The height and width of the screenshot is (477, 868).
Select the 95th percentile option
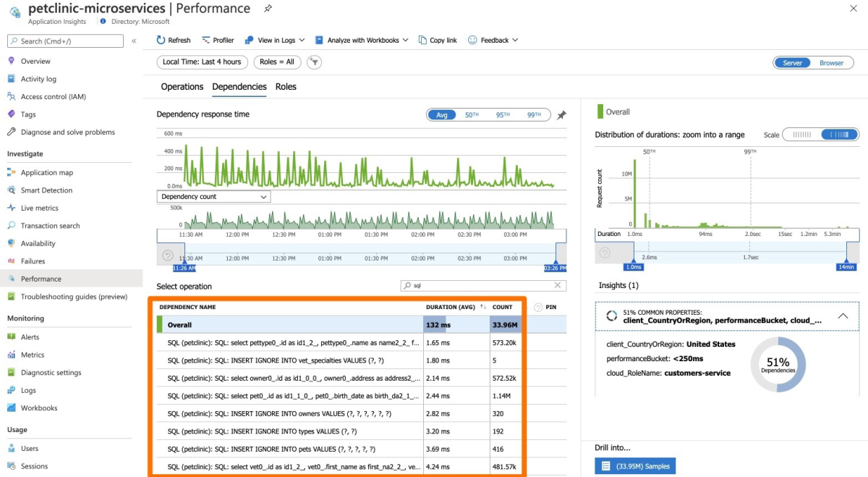(x=503, y=115)
